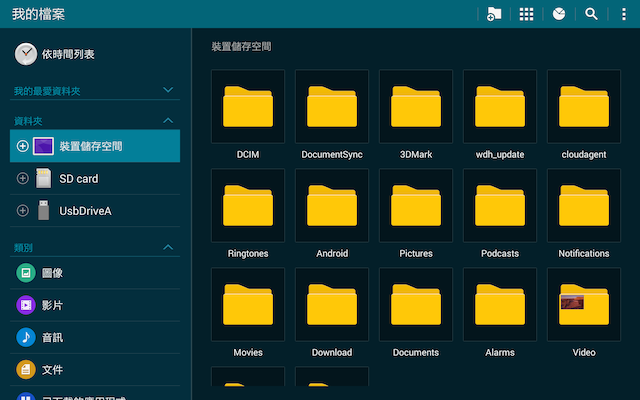The image size is (640, 400).
Task: Open the three-dot overflow menu
Action: 624,14
